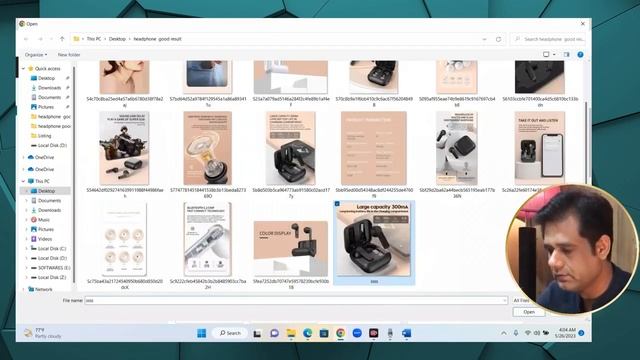
Task: Show the preview pane icon
Action: 567,55
